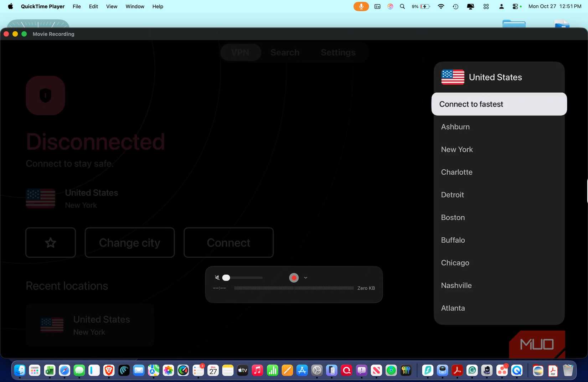Expand recording options with the chevron
The width and height of the screenshot is (588, 382).
coord(305,277)
